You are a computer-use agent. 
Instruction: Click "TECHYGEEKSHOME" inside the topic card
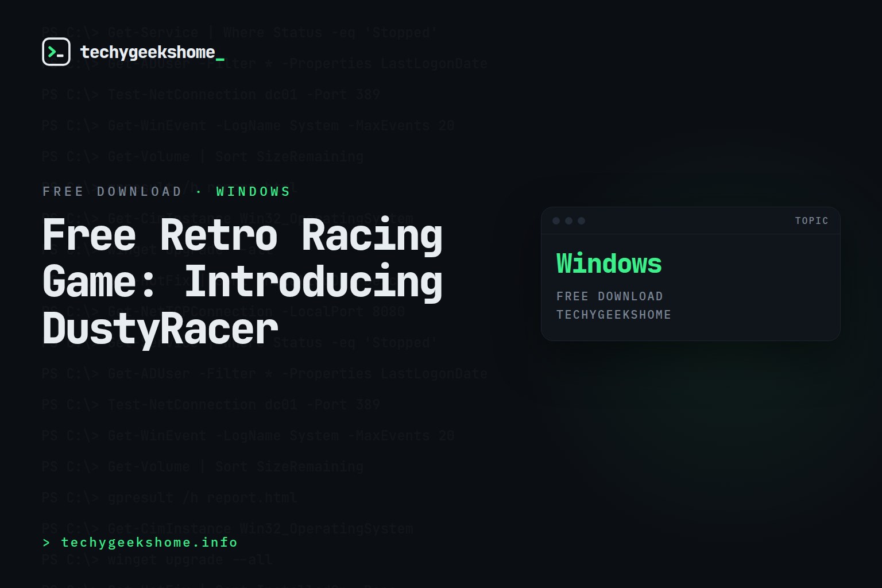point(613,315)
